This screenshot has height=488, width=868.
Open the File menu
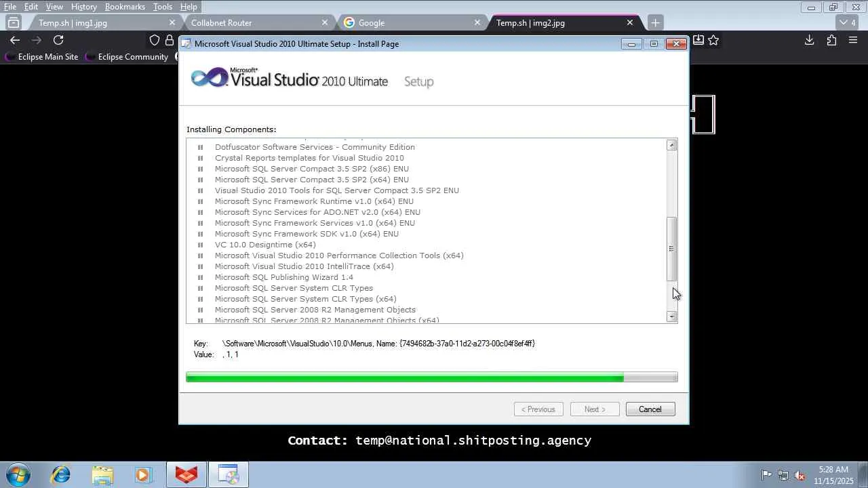pos(10,7)
